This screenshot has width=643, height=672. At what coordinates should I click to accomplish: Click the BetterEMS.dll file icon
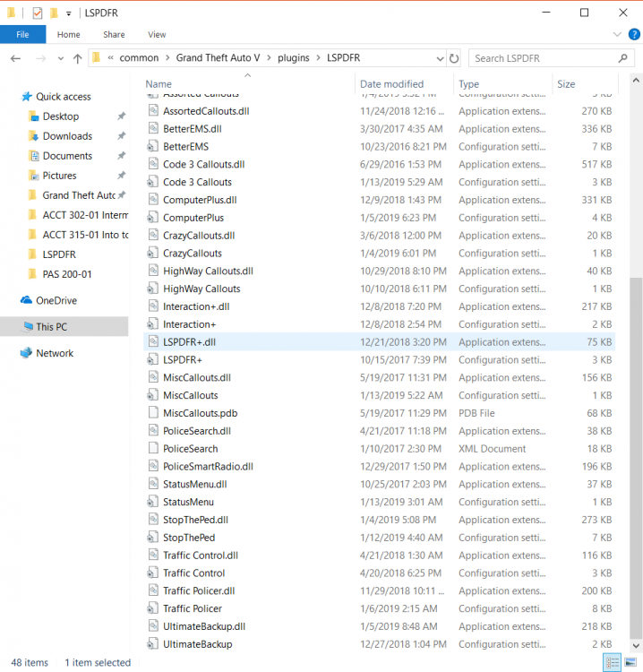153,128
